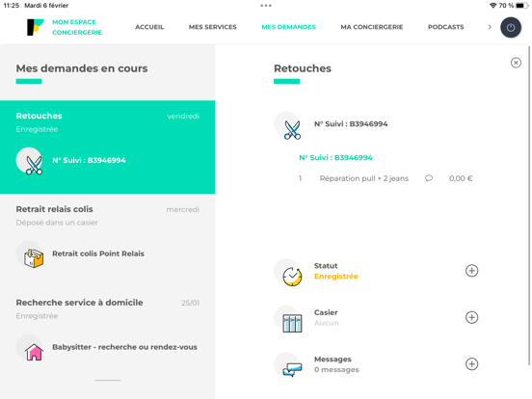The height and width of the screenshot is (399, 532).
Task: Expand the Casier section
Action: tap(471, 317)
